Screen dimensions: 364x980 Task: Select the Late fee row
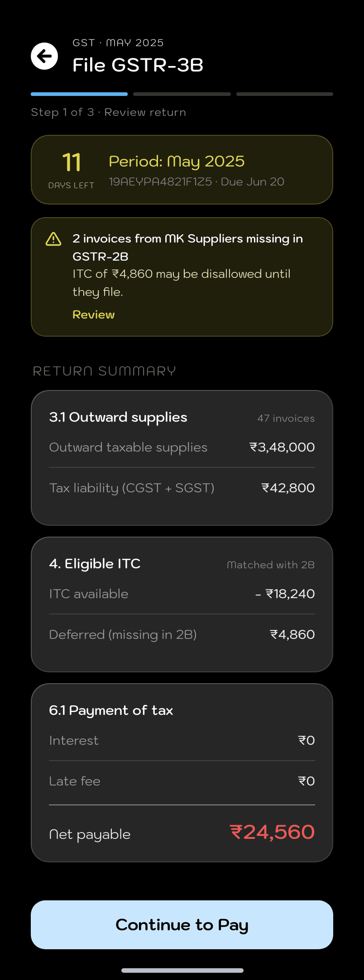point(182,781)
